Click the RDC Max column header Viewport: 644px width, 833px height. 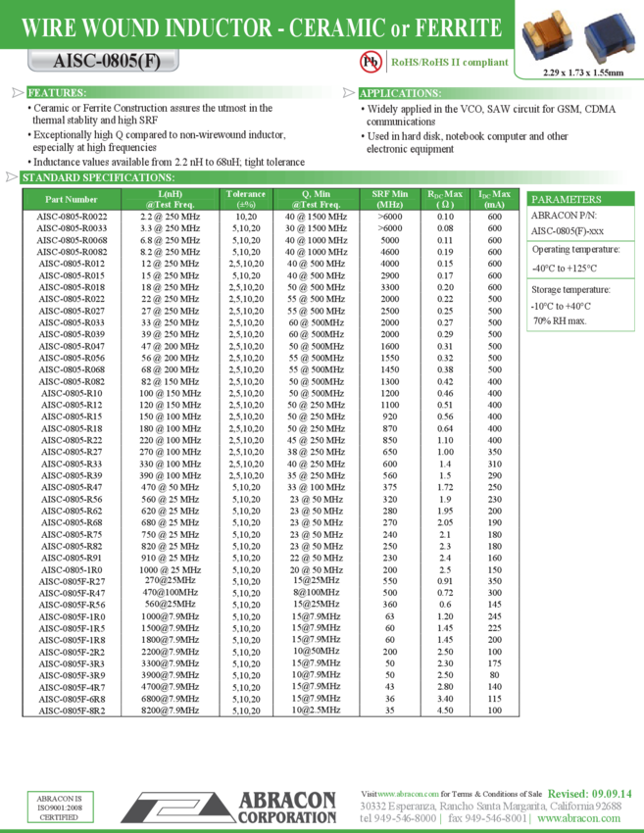click(x=445, y=199)
